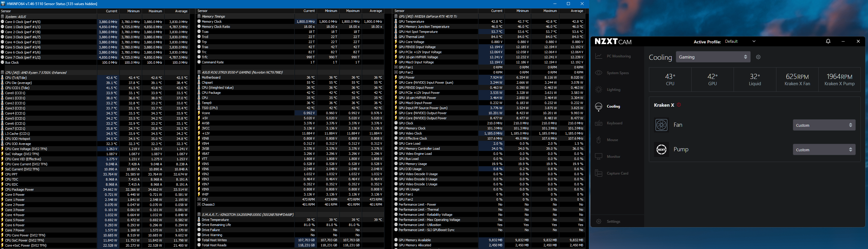Open Keyboard section in NZXT CAM
Screen dimensions: 868x249
click(x=609, y=123)
